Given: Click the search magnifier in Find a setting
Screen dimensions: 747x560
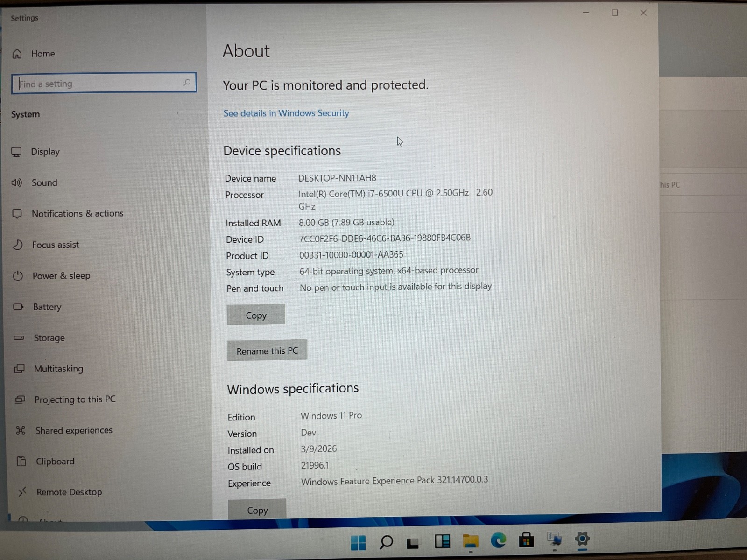Looking at the screenshot, I should (187, 83).
